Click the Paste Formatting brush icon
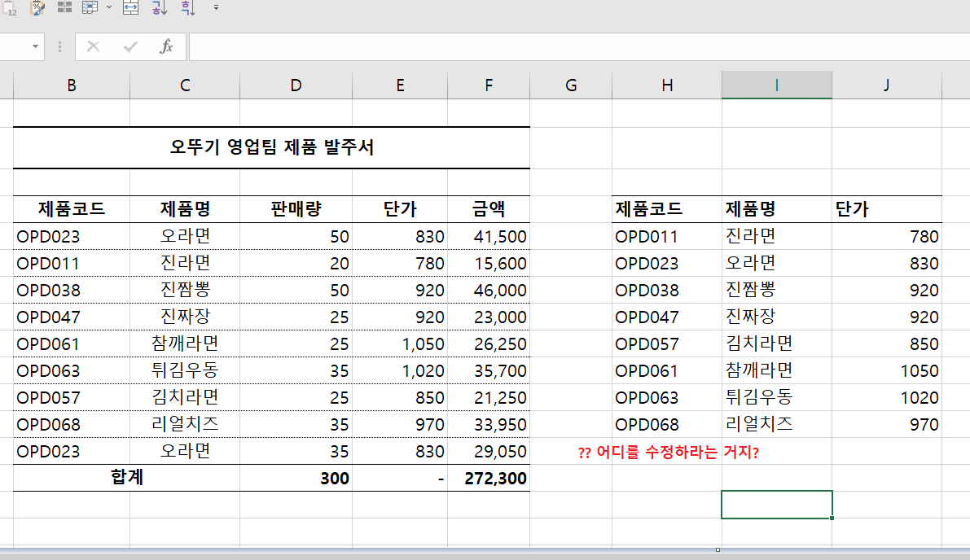 pyautogui.click(x=37, y=7)
